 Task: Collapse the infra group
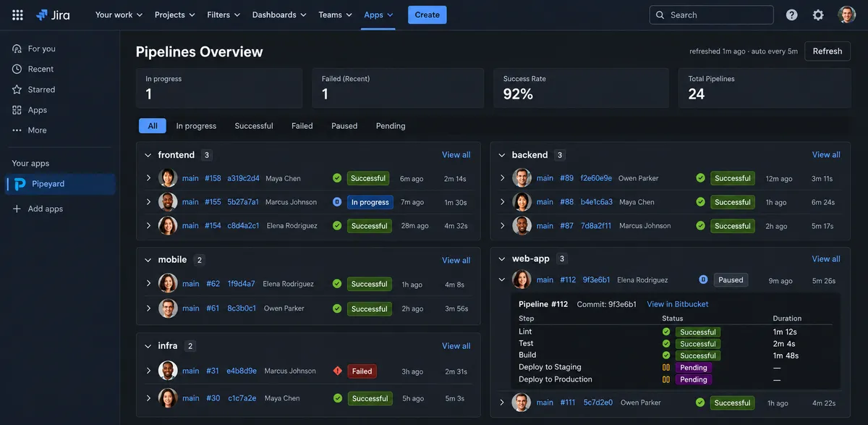[148, 346]
